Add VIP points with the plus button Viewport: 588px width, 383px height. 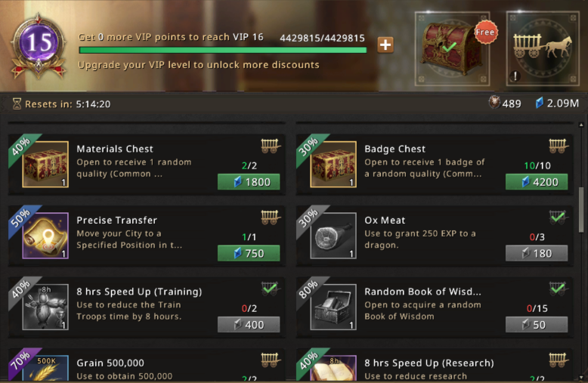pos(385,45)
